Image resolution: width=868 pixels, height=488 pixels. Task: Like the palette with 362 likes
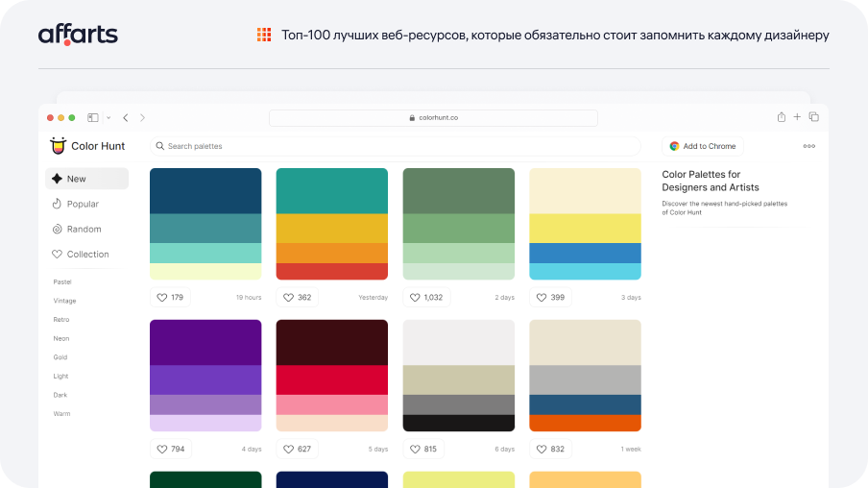(298, 298)
